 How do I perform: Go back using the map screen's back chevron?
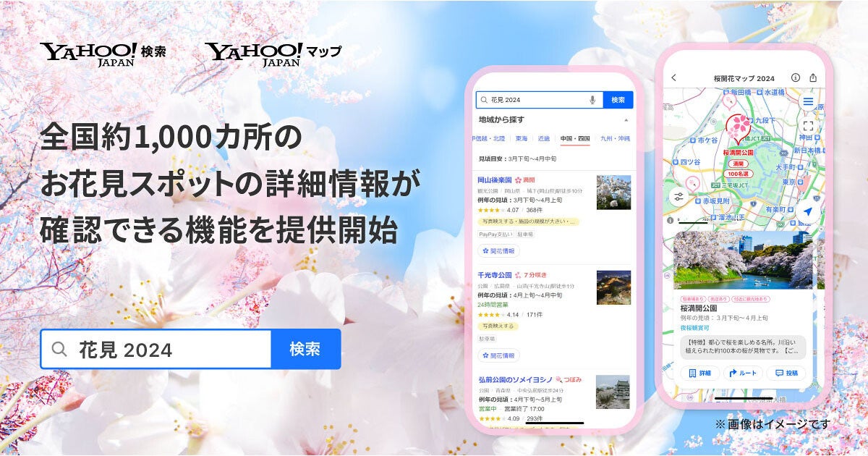(x=672, y=77)
